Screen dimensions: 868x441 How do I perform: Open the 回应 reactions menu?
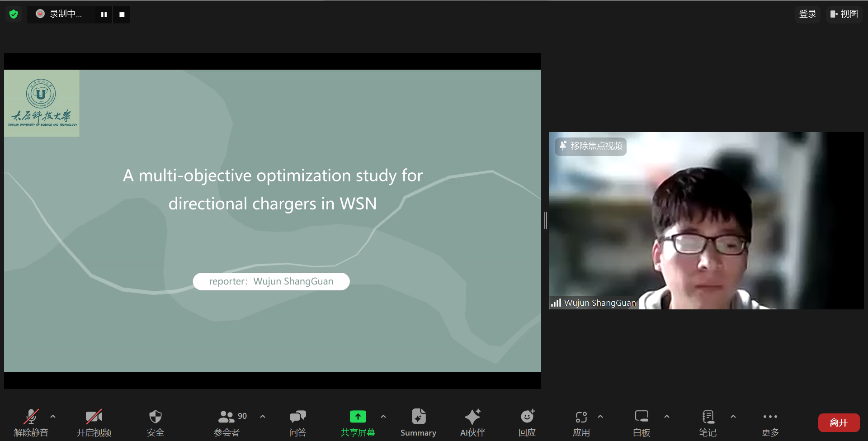(x=527, y=423)
